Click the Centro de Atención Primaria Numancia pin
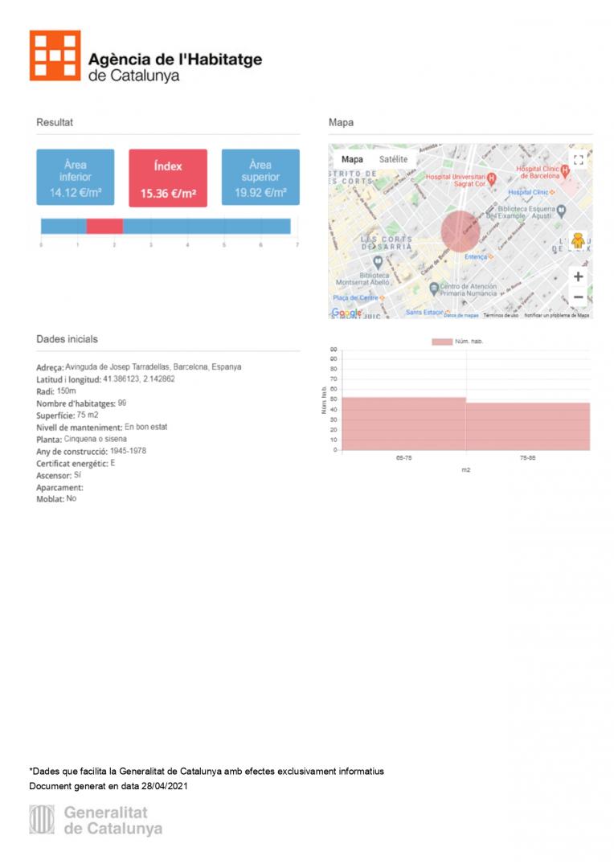 433,288
